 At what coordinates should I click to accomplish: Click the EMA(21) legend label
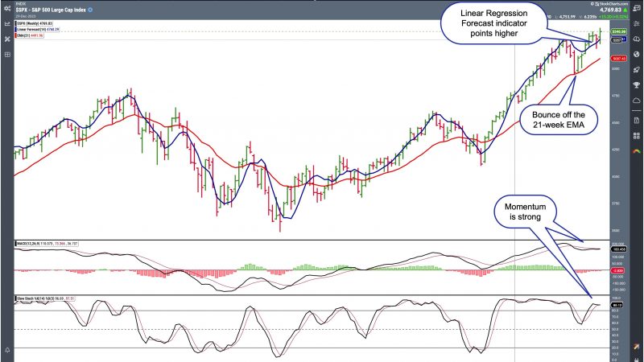click(29, 35)
